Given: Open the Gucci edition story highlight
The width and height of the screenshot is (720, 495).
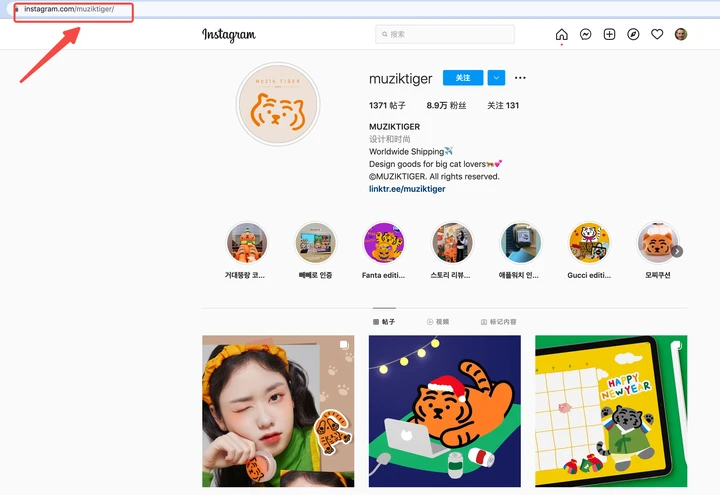Looking at the screenshot, I should (x=589, y=243).
